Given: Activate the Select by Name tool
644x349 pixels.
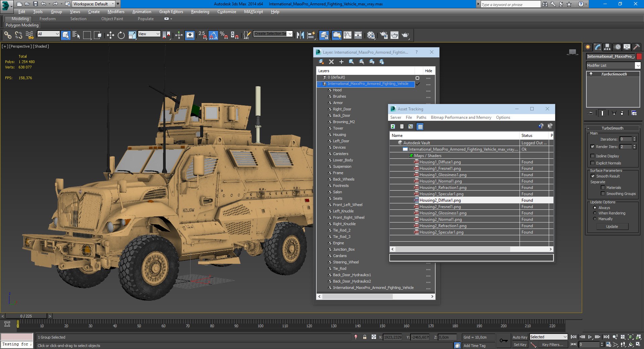Looking at the screenshot, I should [x=76, y=35].
